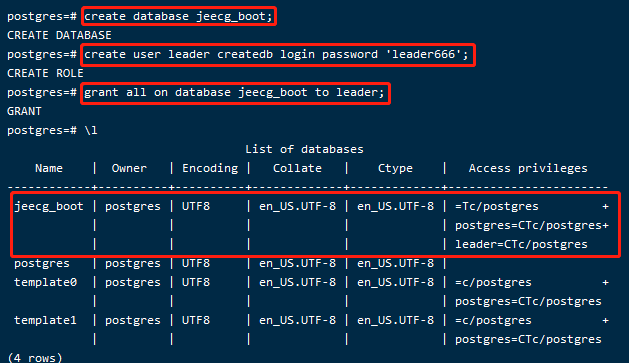This screenshot has height=363, width=629.
Task: Click the jeecg_boot database name in table
Action: [x=49, y=207]
